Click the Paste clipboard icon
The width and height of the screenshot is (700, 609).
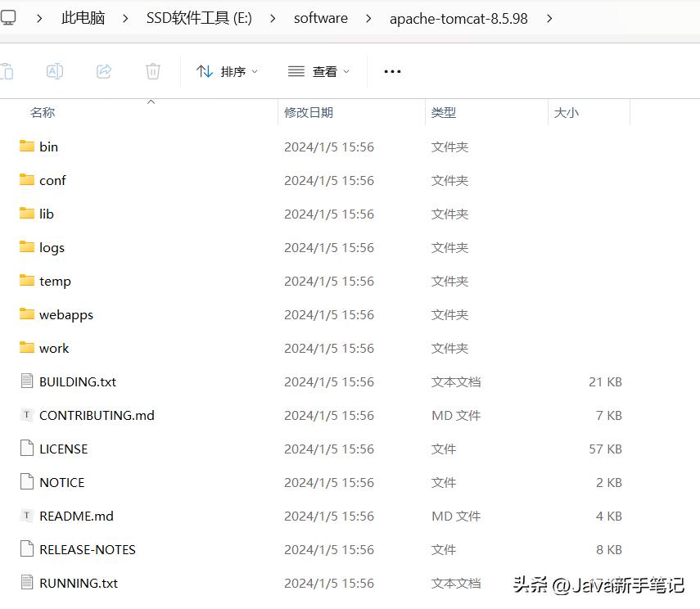pos(7,71)
